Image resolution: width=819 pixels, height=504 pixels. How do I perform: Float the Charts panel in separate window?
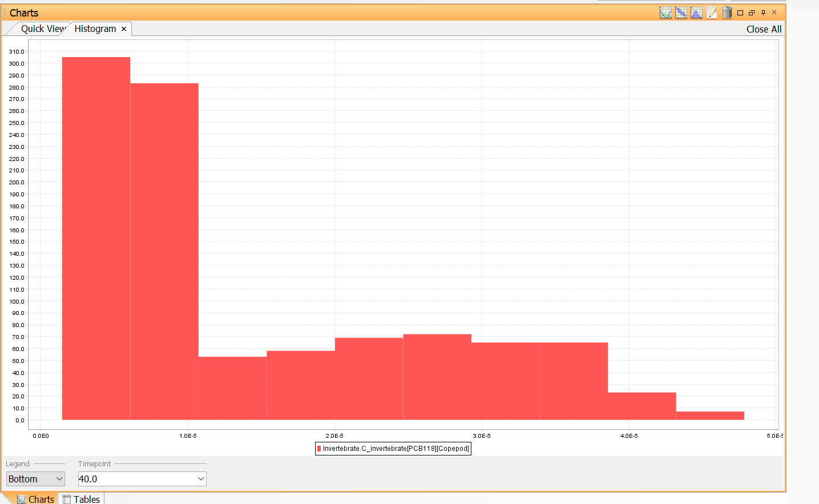pos(752,13)
